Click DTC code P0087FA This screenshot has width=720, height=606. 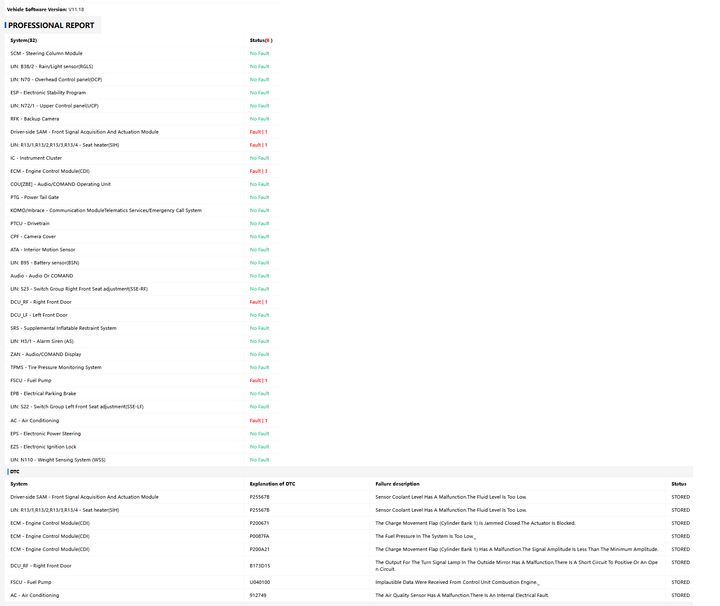click(x=259, y=536)
